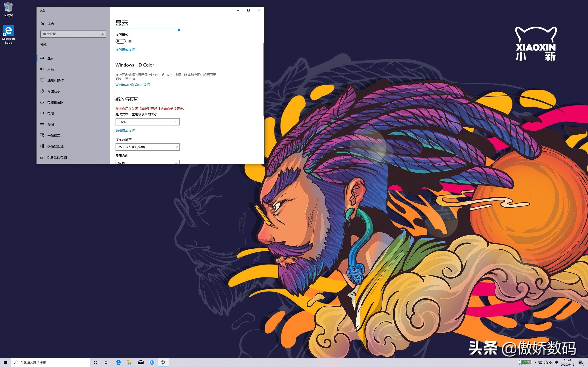Open the Battery settings icon
This screenshot has width=588, height=367.
coord(42,113)
